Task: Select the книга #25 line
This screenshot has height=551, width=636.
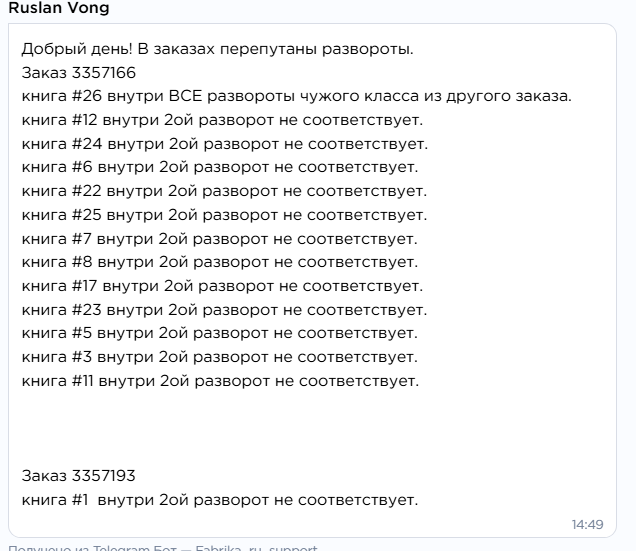Action: coord(224,215)
